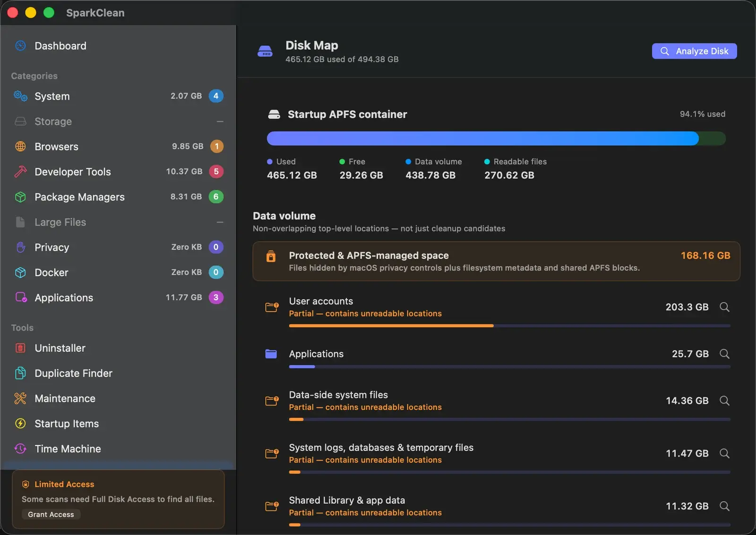Viewport: 756px width, 535px height.
Task: Open the Developer Tools category
Action: point(118,171)
